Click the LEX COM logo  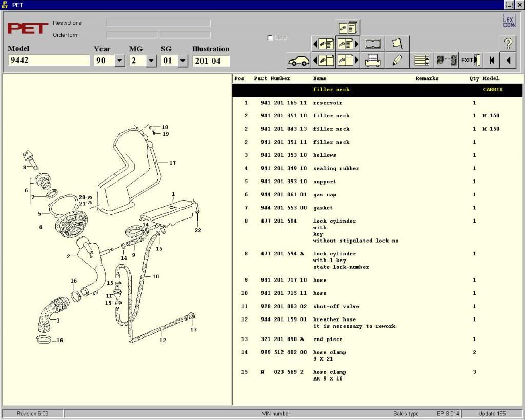tap(509, 22)
